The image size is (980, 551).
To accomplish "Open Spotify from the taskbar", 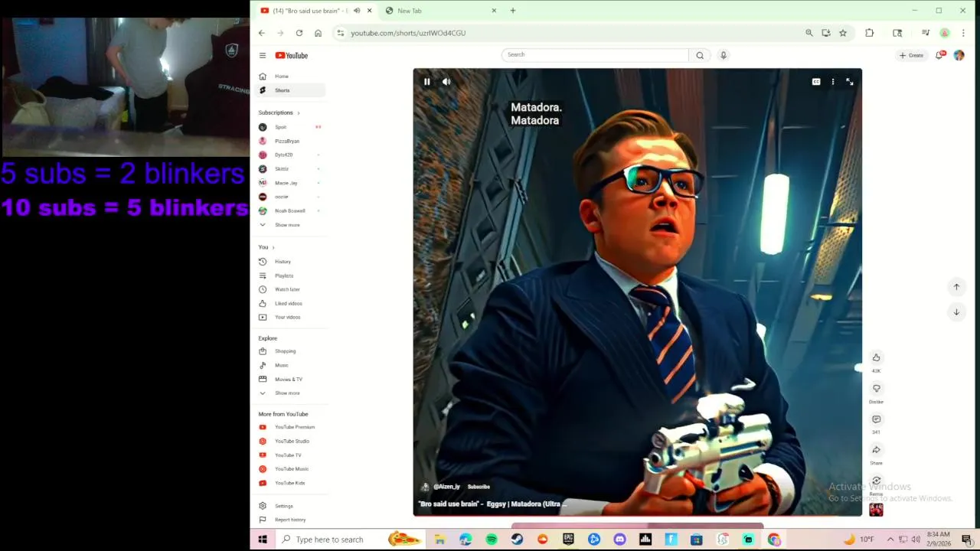I will click(x=492, y=540).
